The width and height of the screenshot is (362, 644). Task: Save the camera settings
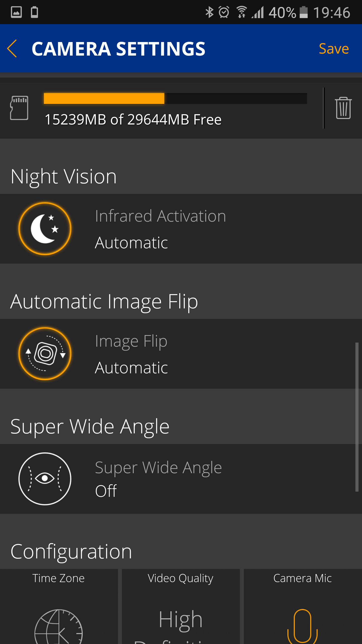tap(334, 49)
